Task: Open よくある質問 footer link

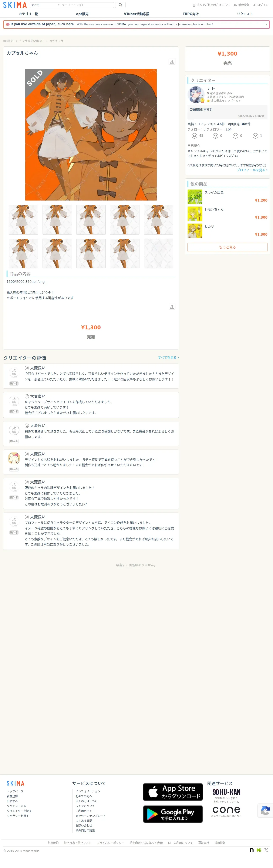Action: [84, 821]
